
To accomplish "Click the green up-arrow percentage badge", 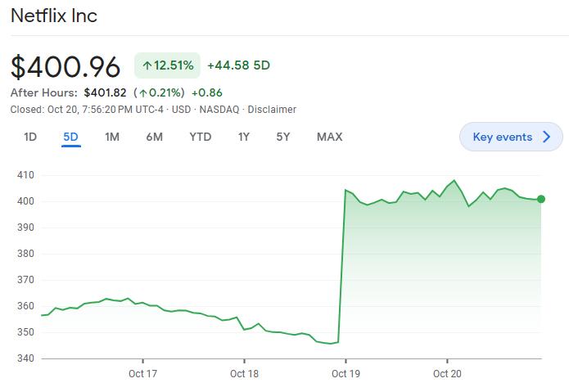I will click(167, 65).
